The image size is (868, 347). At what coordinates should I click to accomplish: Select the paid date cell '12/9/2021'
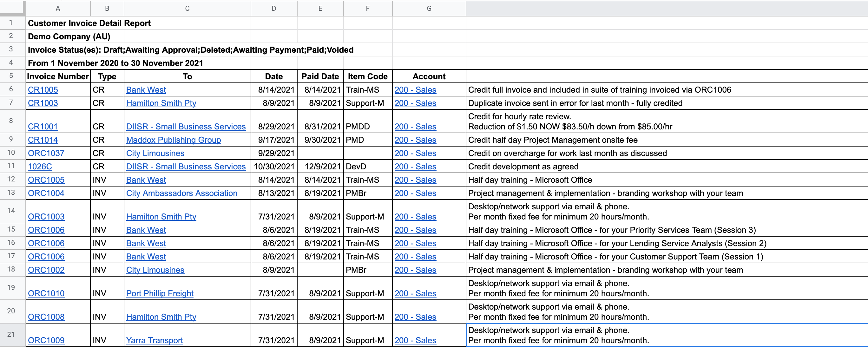tap(320, 167)
